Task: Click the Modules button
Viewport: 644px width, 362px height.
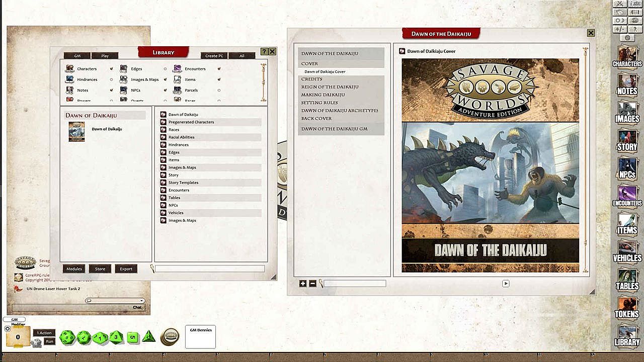Action: 73,269
